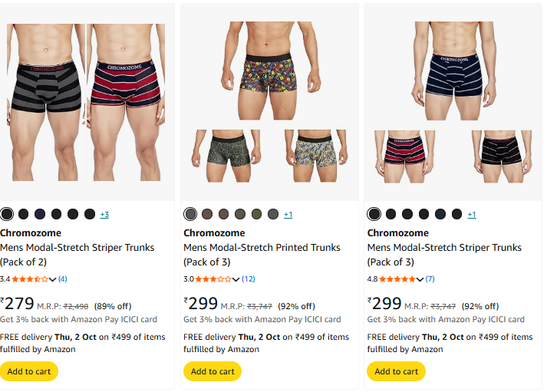
Task: Add Printed Trunks Pack of 3 to cart
Action: click(213, 371)
